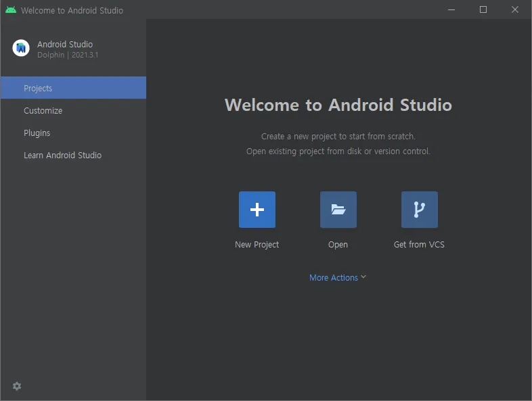Click the Welcome to Android Studio heading
532x401 pixels.
[338, 105]
